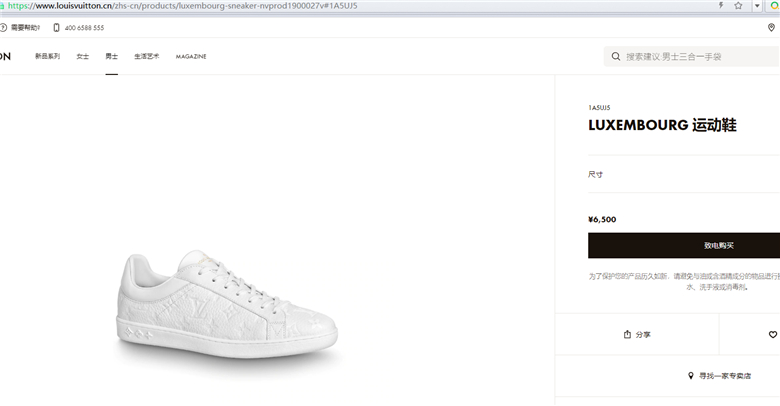Open the 生活艺术 menu
Viewport: 780px width, 406px height.
(147, 56)
